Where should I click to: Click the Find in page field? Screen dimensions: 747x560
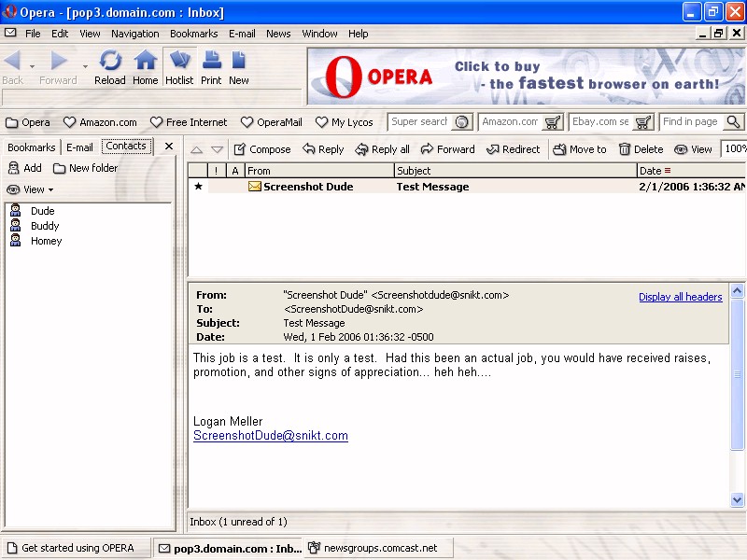[x=691, y=122]
